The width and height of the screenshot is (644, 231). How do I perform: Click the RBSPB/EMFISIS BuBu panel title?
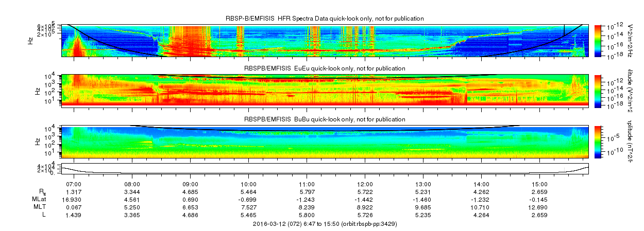coord(325,119)
